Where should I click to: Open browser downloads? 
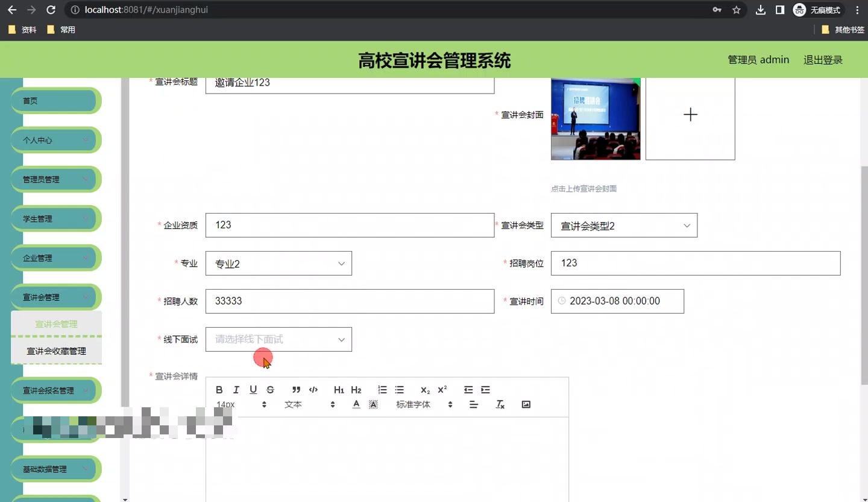(x=761, y=10)
